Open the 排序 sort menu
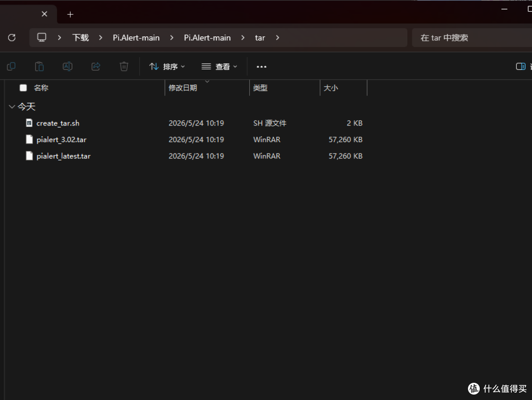This screenshot has height=400, width=532. [167, 67]
